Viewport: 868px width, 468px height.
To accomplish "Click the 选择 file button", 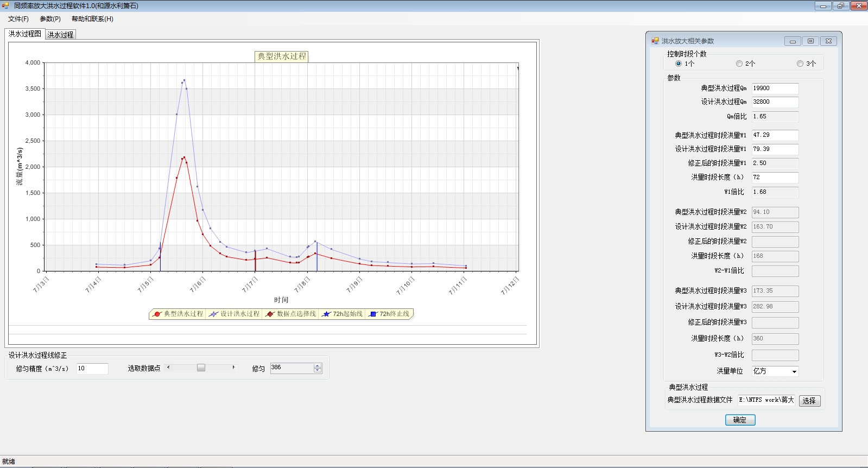I will tap(809, 401).
